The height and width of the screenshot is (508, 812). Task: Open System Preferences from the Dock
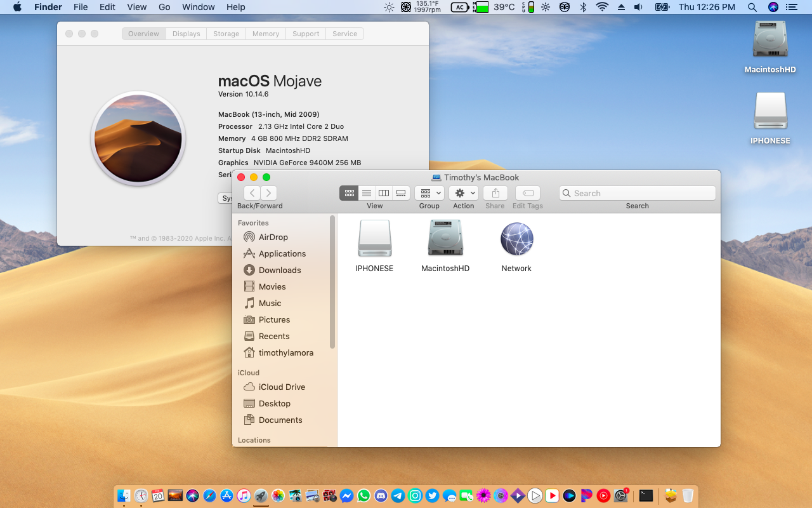(x=620, y=496)
